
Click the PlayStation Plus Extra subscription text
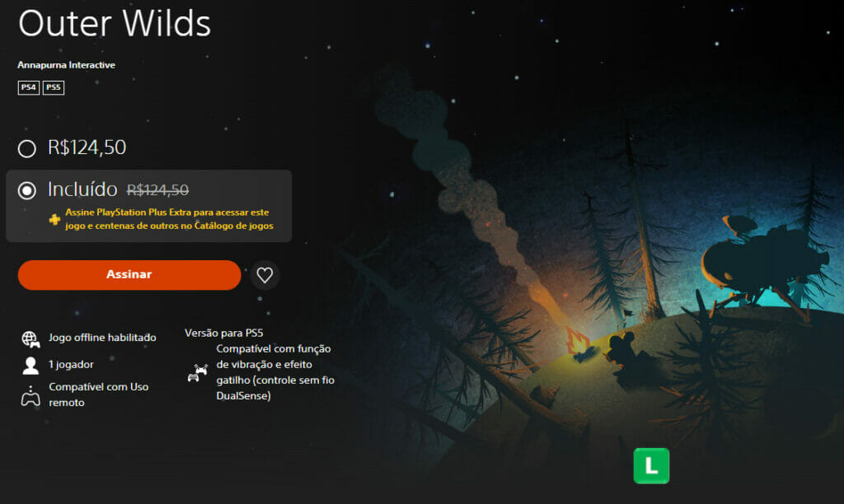point(169,219)
